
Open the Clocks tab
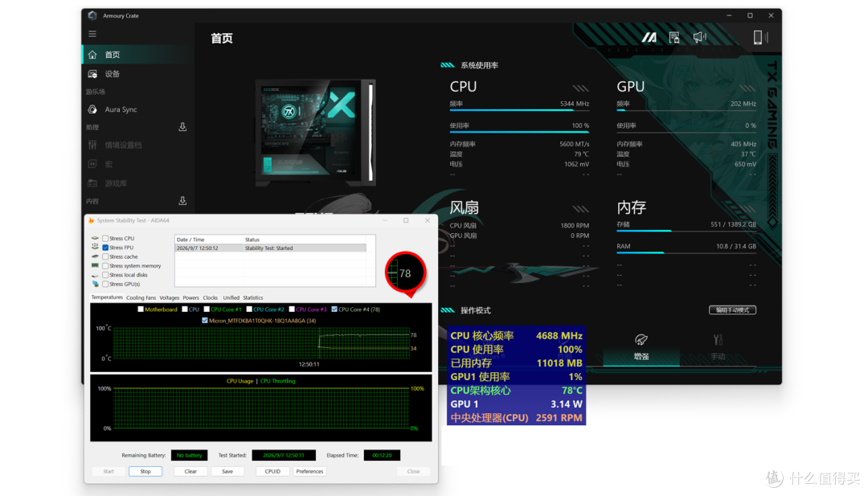pos(211,297)
